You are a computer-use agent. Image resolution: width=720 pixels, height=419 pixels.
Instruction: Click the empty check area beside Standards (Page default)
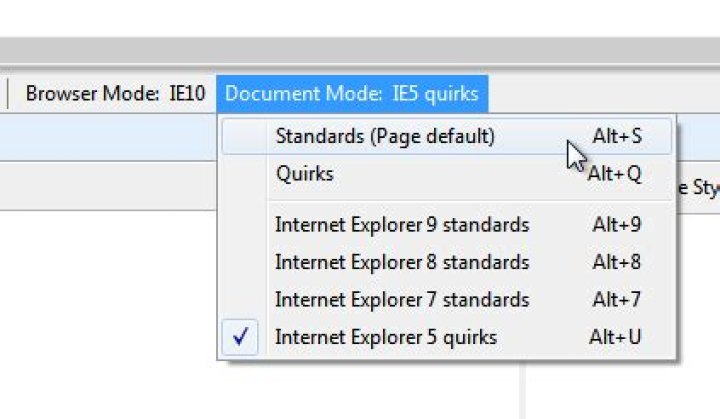coord(240,136)
